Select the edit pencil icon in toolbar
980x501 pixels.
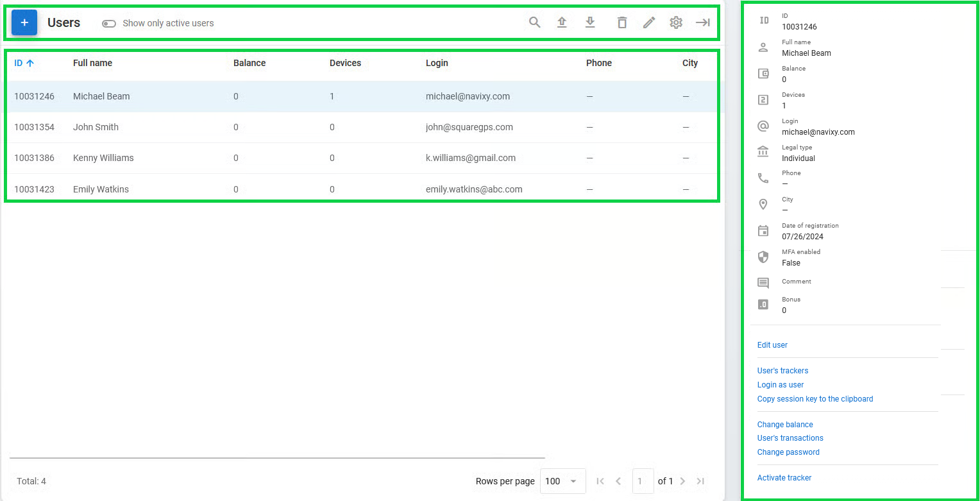point(649,22)
